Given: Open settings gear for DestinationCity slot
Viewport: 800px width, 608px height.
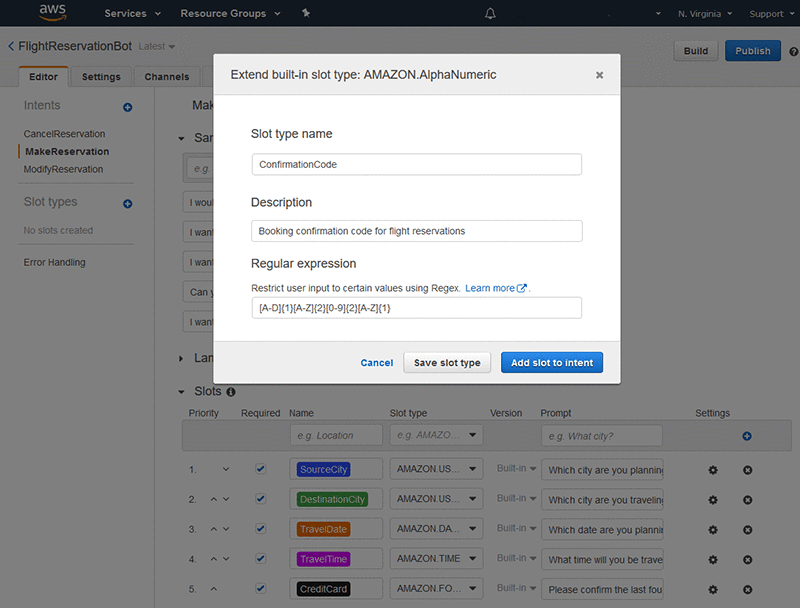Looking at the screenshot, I should (713, 500).
